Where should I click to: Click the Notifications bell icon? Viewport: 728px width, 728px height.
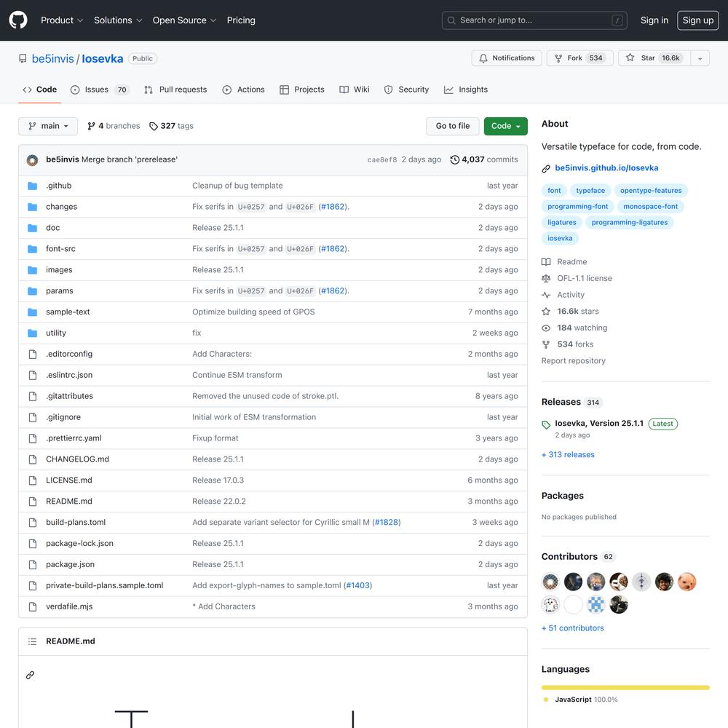483,58
